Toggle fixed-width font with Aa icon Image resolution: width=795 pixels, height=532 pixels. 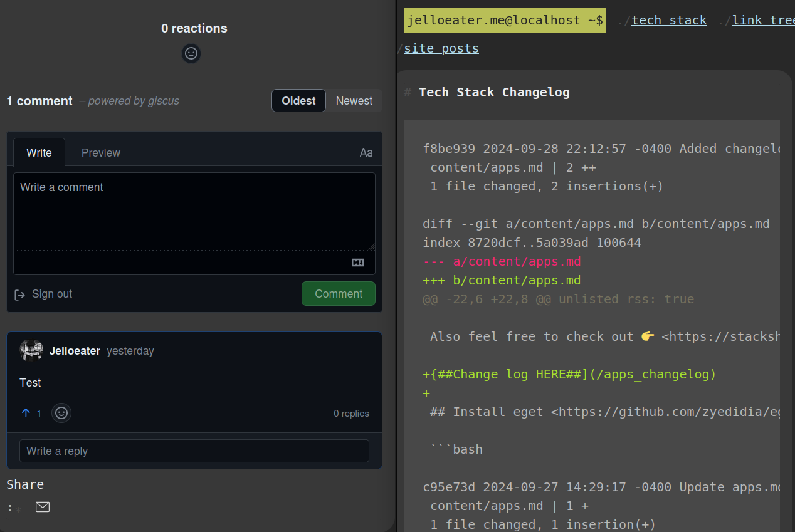pos(366,152)
